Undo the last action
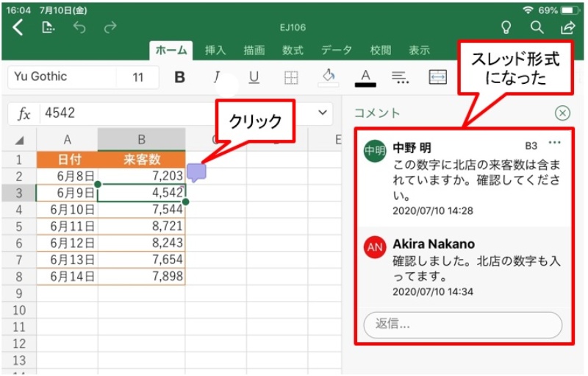This screenshot has width=588, height=376. point(79,28)
